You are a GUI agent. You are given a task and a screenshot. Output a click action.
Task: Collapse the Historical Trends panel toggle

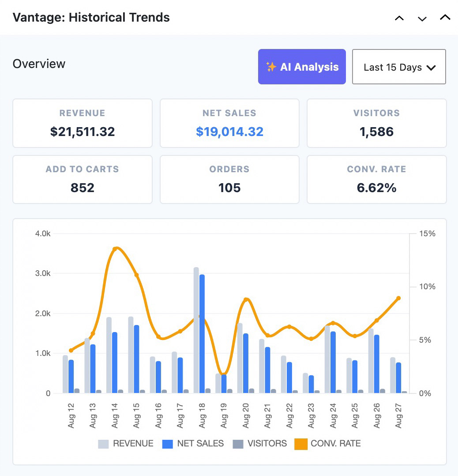pos(445,18)
